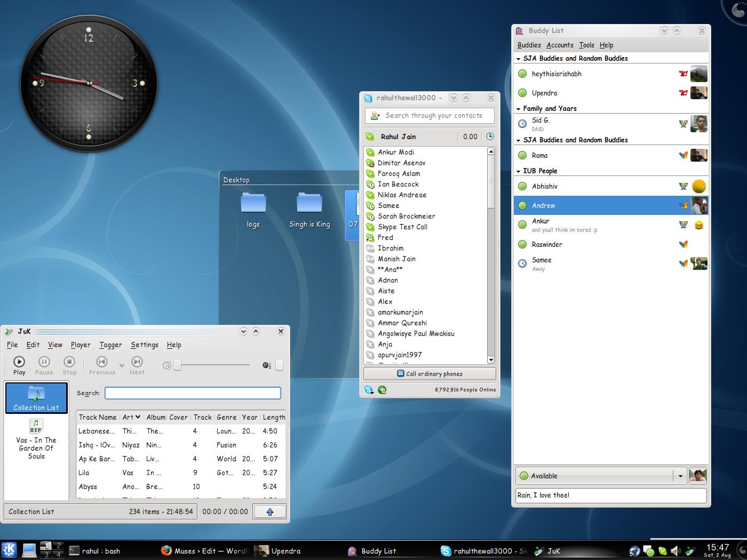Collapse the Family and Yaars group
Viewport: 747px width, 560px height.
click(518, 109)
